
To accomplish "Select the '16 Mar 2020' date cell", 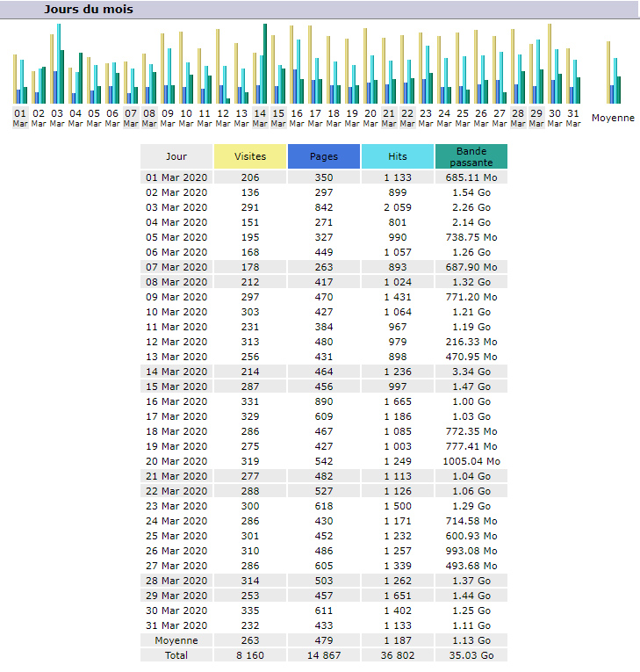I will [x=176, y=401].
